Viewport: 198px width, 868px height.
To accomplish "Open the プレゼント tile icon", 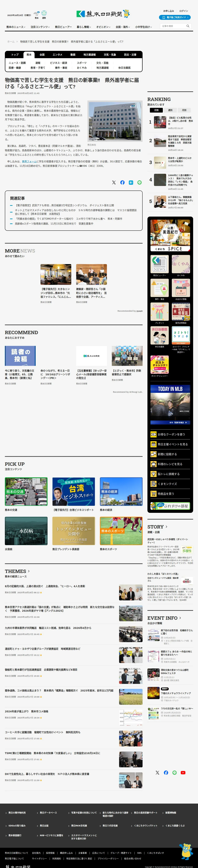I will [160, 312].
